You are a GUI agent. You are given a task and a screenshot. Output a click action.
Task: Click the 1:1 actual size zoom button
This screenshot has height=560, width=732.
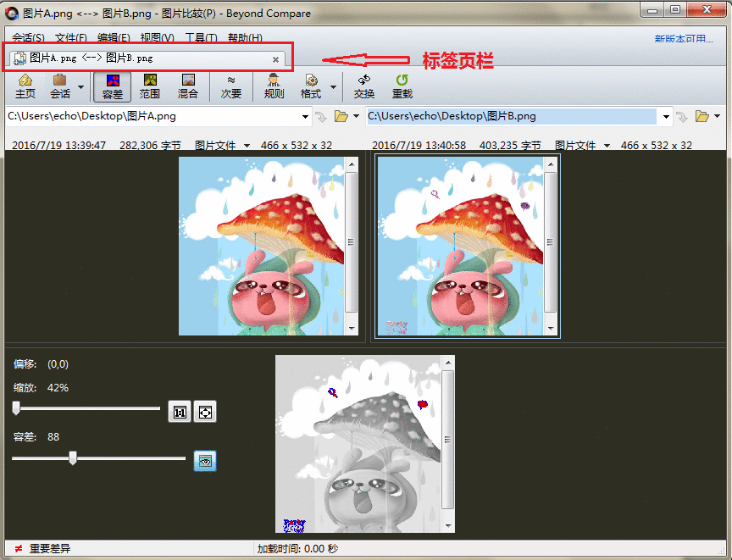(180, 412)
